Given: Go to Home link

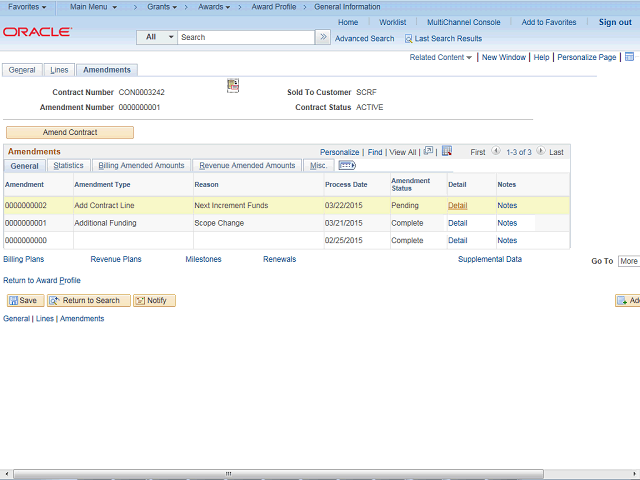Looking at the screenshot, I should click(x=348, y=22).
